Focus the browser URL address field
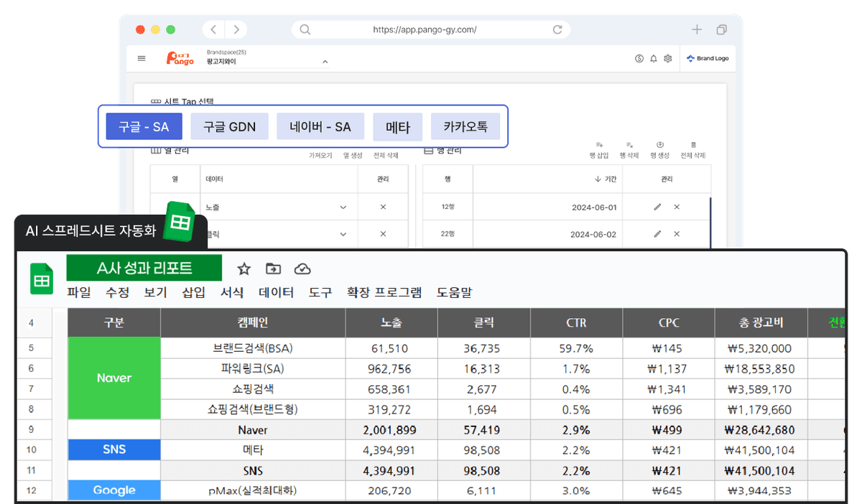The width and height of the screenshot is (862, 504). pyautogui.click(x=430, y=29)
